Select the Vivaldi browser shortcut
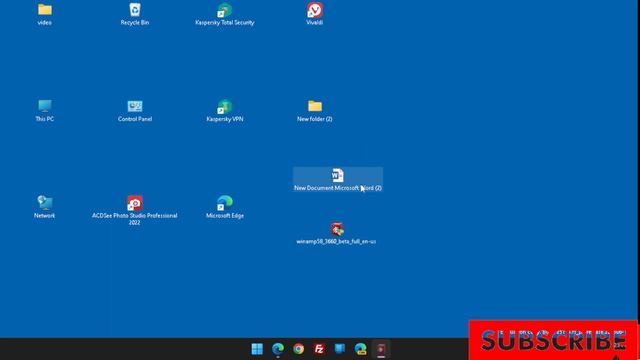 tap(315, 14)
